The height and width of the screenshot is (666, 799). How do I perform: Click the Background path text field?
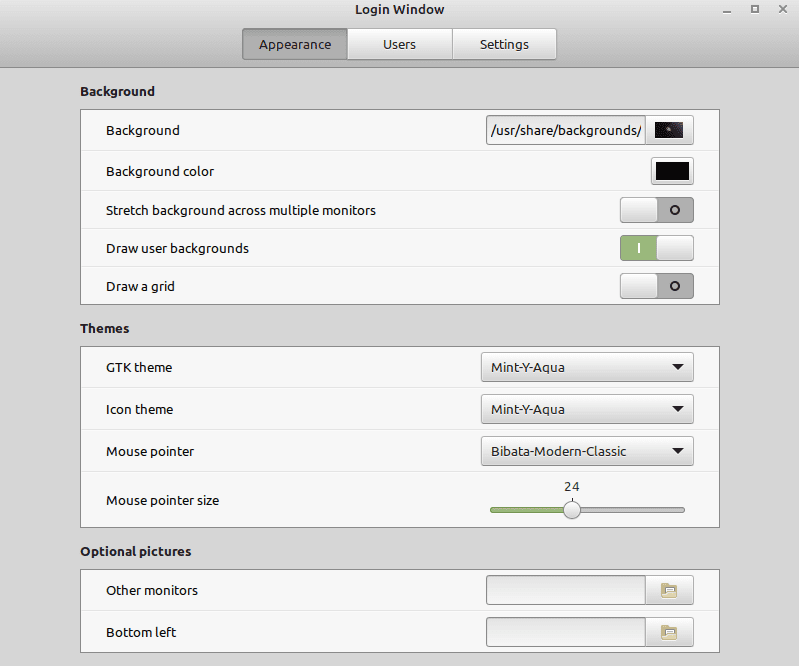(x=566, y=130)
